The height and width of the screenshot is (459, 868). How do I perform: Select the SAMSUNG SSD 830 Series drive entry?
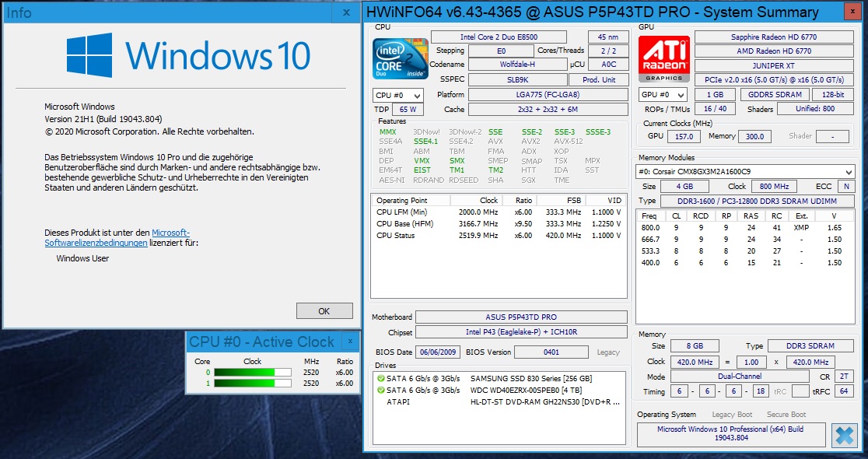click(x=499, y=379)
